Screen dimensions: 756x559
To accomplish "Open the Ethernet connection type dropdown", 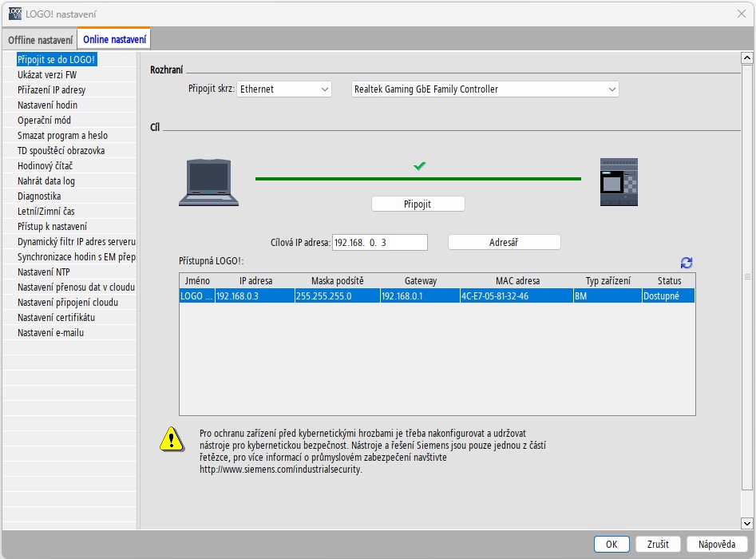I will point(284,89).
